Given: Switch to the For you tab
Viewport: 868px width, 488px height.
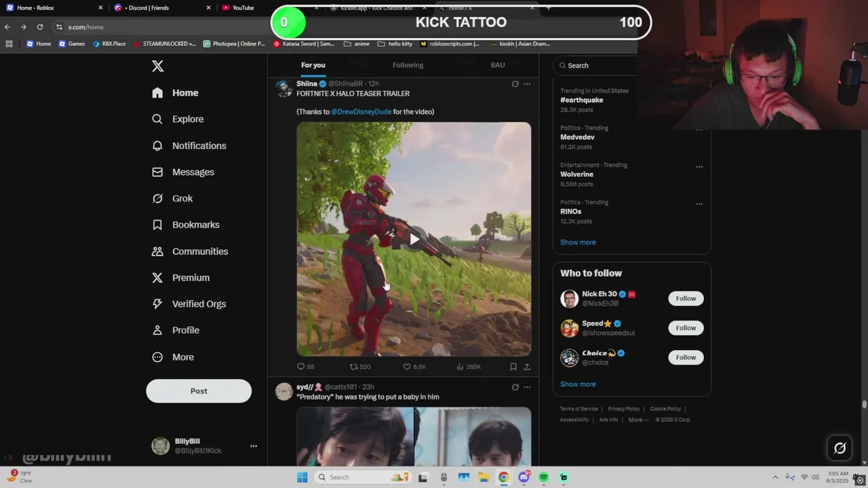Looking at the screenshot, I should click(313, 65).
